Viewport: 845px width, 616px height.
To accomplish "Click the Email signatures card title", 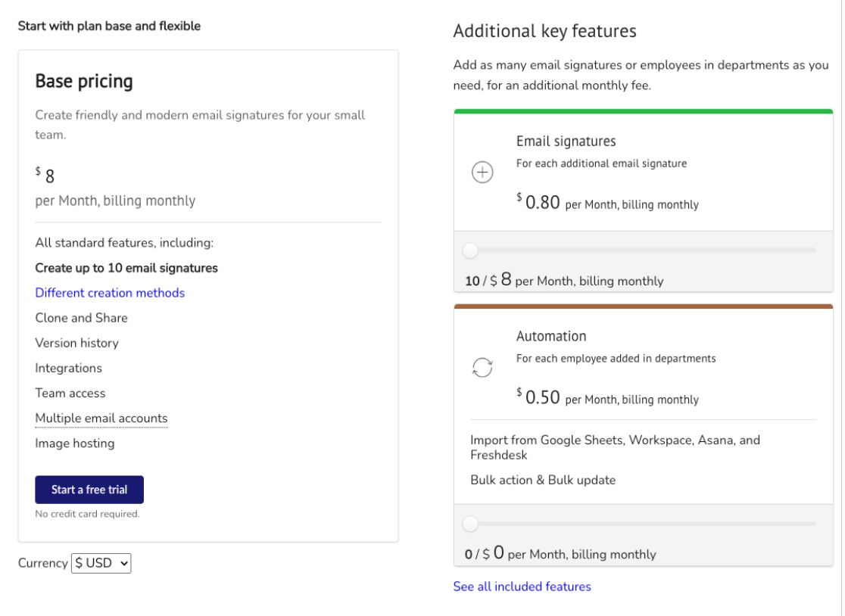I will 566,141.
